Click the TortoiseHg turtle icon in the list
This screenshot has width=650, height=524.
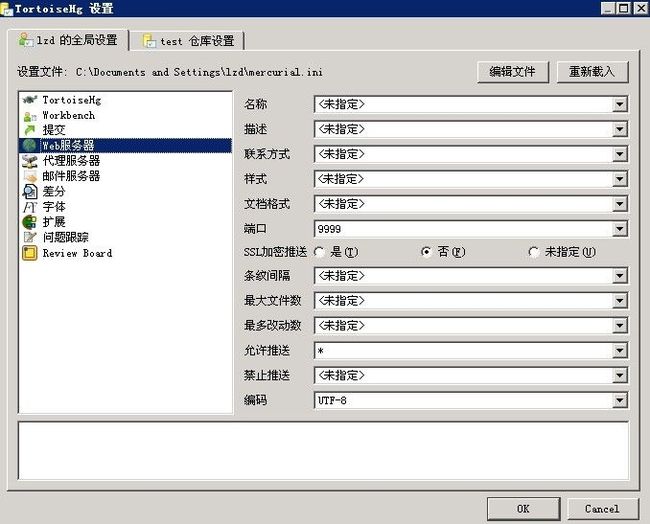pyautogui.click(x=29, y=100)
